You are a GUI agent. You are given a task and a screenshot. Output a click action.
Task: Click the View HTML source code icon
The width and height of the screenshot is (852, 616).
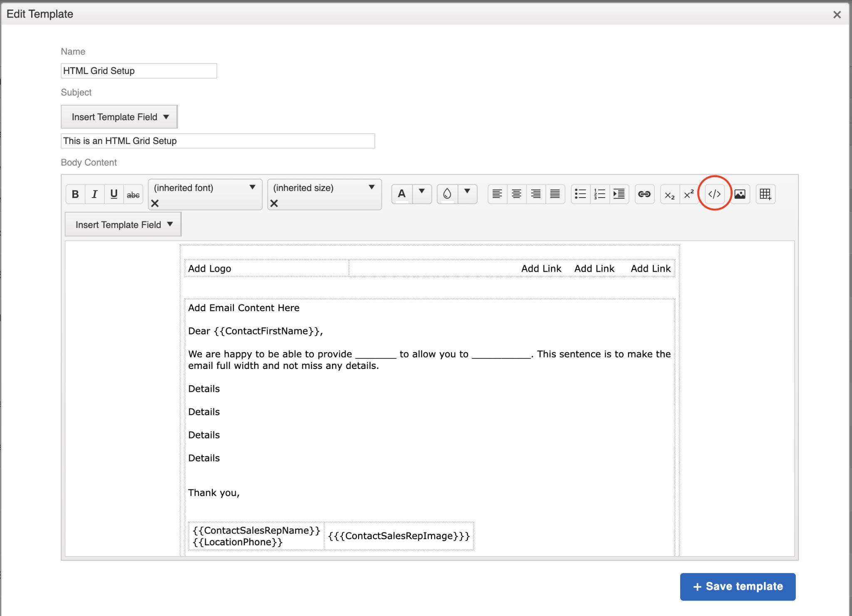(x=714, y=194)
